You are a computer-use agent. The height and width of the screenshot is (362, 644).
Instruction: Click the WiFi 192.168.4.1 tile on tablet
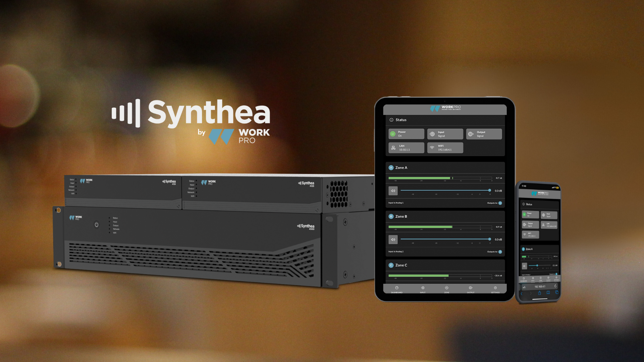pyautogui.click(x=445, y=148)
